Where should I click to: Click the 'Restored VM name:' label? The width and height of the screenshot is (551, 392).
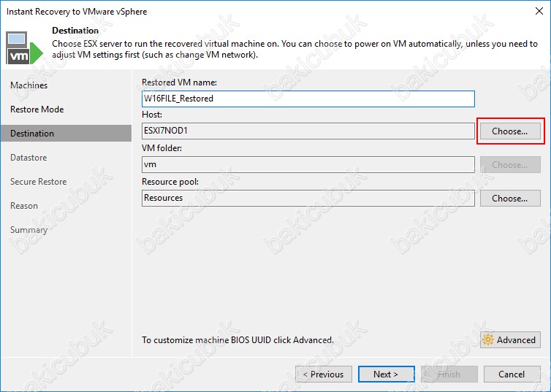click(x=179, y=82)
